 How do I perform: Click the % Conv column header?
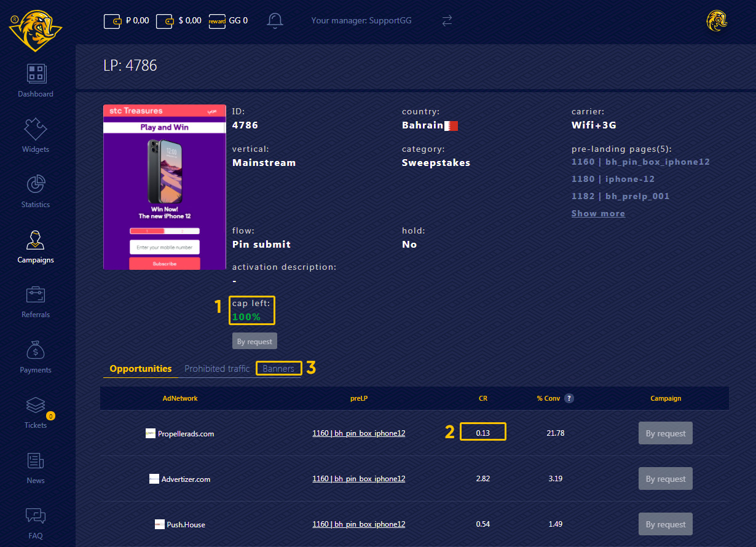pos(548,398)
